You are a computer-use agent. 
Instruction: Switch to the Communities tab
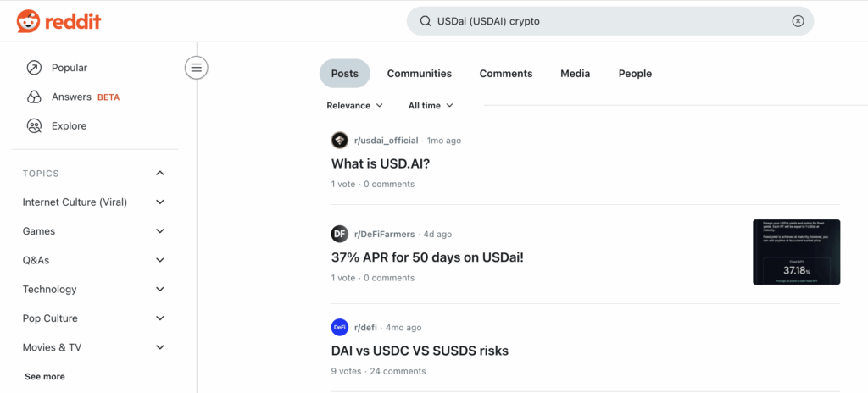click(419, 74)
